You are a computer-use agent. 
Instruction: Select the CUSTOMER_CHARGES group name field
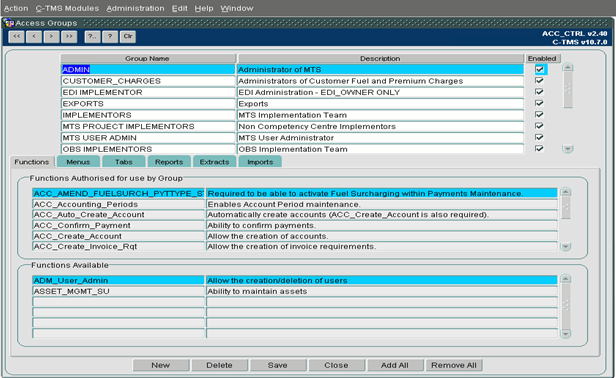coord(148,81)
